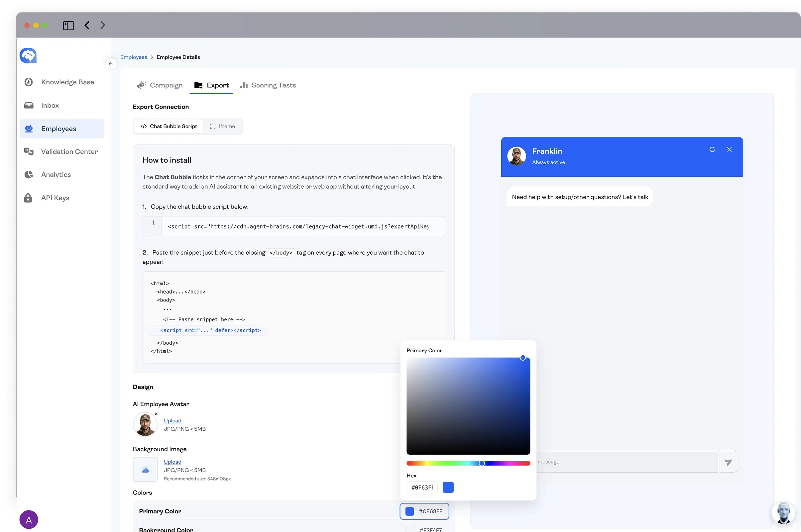Click Upload link for Background Image
This screenshot has height=532, width=801.
pyautogui.click(x=172, y=462)
